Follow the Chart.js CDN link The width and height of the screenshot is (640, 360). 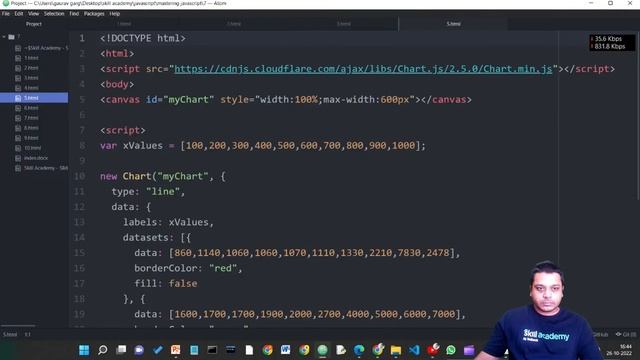tap(363, 69)
